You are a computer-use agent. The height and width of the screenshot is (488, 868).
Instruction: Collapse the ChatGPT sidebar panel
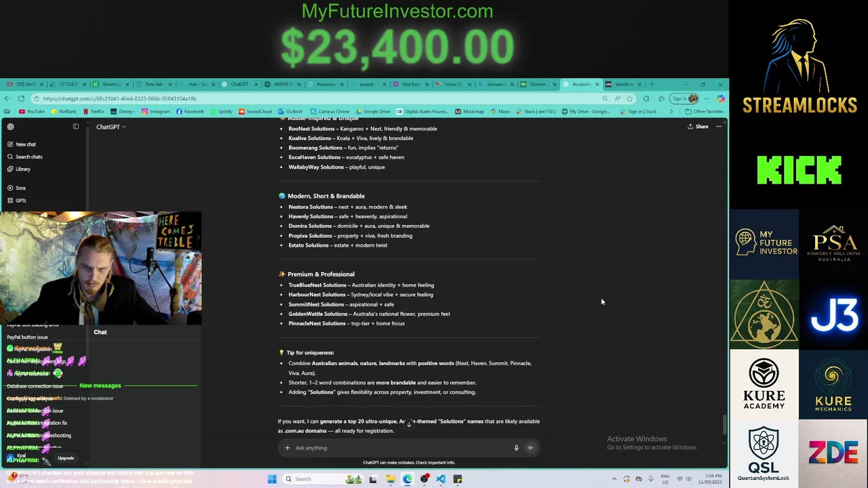point(76,127)
